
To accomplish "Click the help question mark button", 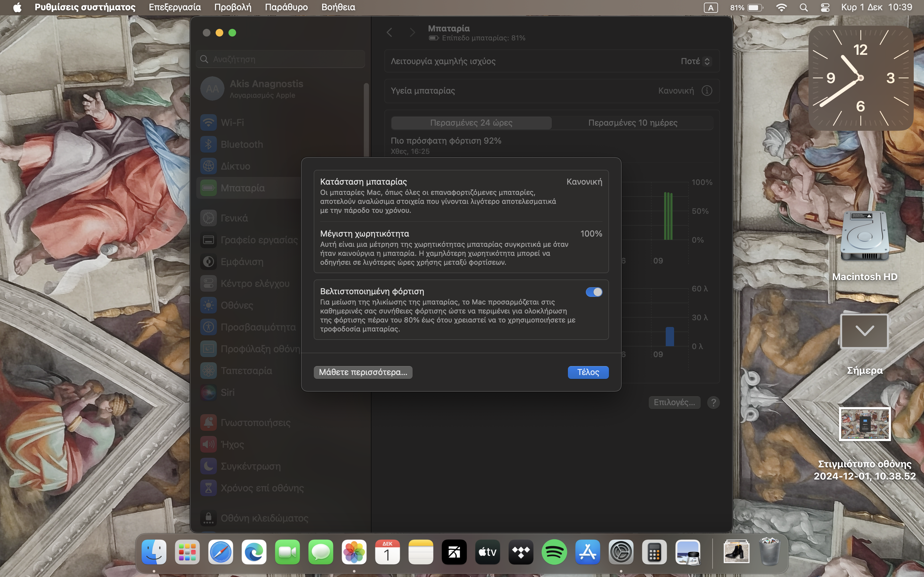I will 713,403.
